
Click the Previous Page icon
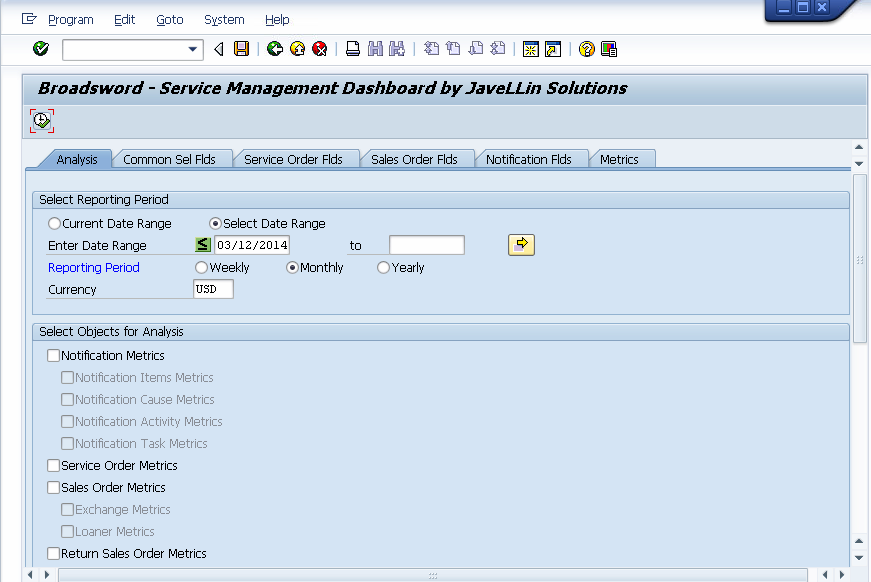pyautogui.click(x=453, y=49)
